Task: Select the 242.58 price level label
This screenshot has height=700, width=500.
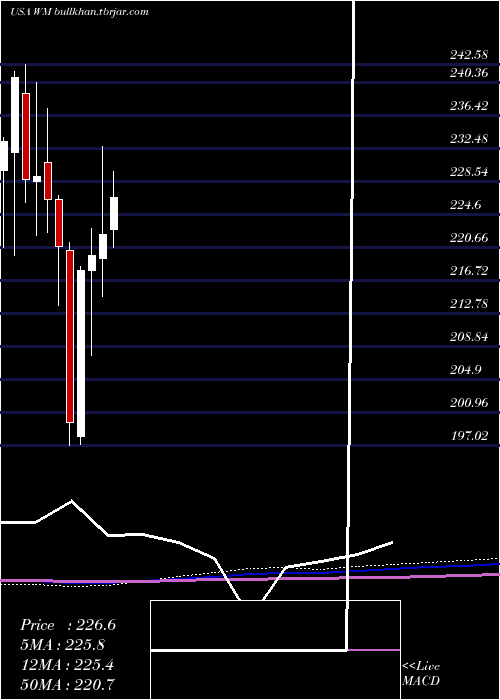Action: pyautogui.click(x=469, y=55)
